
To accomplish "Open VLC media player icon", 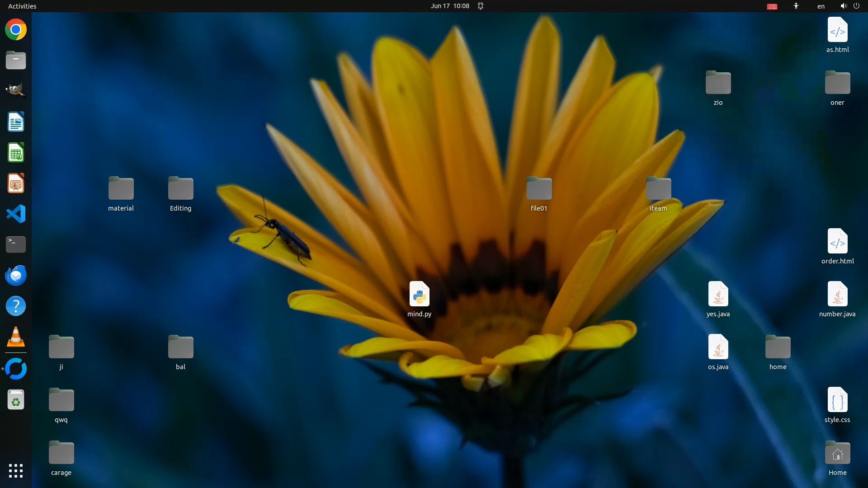I will (16, 337).
